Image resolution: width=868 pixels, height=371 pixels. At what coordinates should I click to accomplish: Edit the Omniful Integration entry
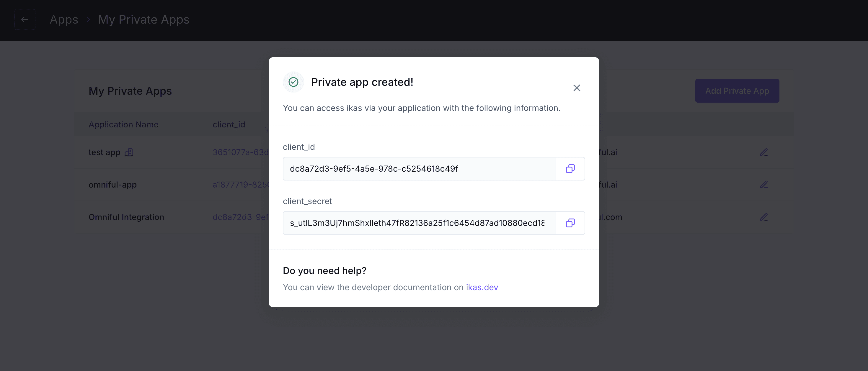coord(763,217)
